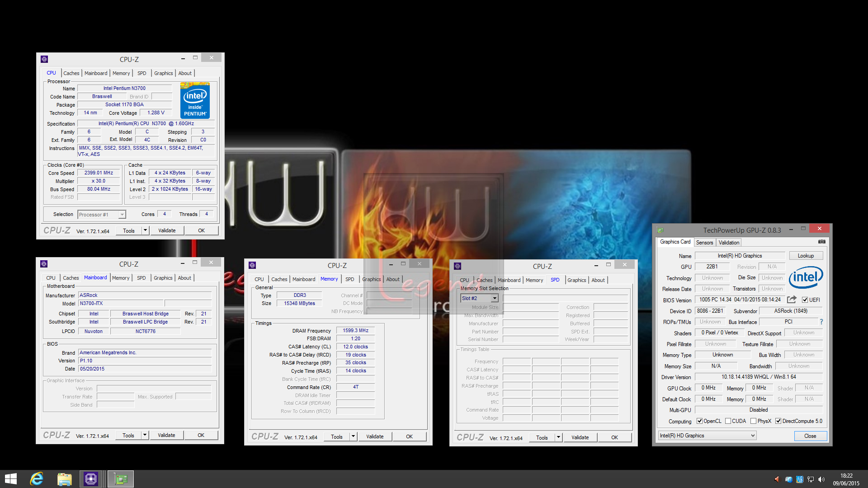Image resolution: width=868 pixels, height=488 pixels.
Task: Click the app icon of the CPU tab CPU-Z window
Action: point(44,59)
